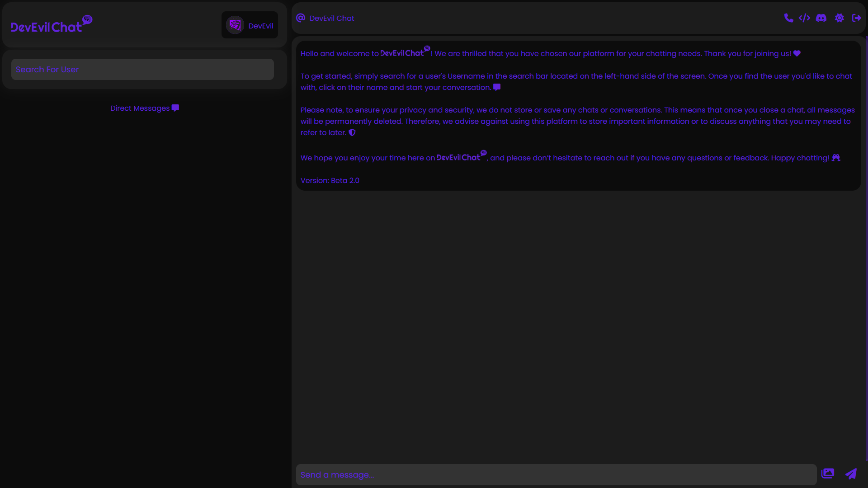Log out using the exit icon
Image resolution: width=868 pixels, height=488 pixels.
click(x=856, y=18)
